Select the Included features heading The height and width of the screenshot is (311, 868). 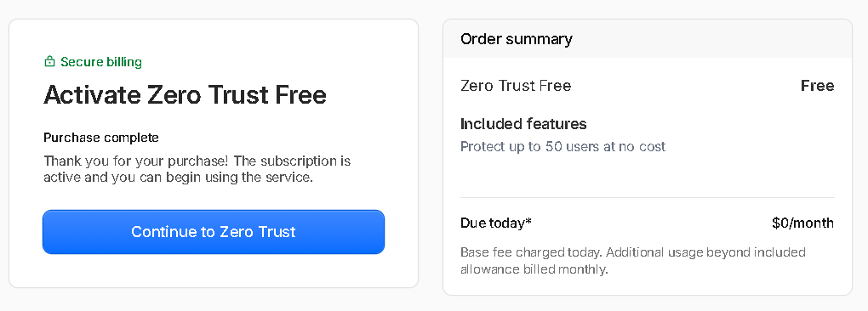523,124
